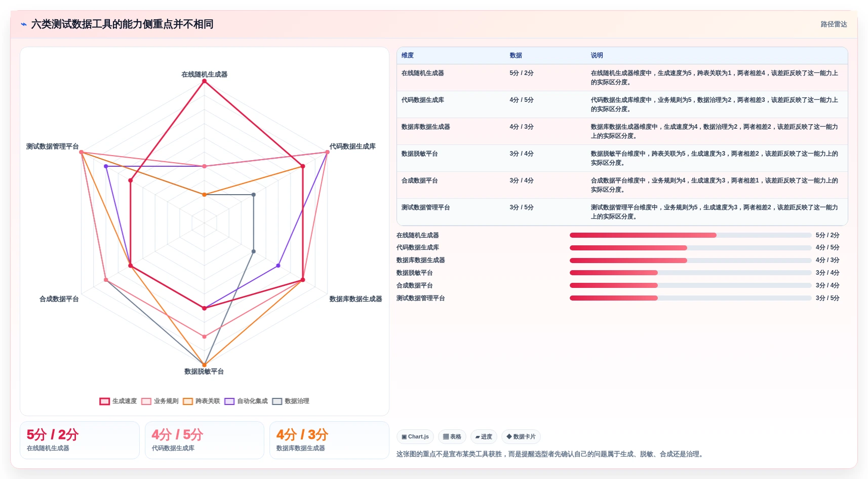Hide the 数据治理 legend series
Screen dimensions: 868x479
291,401
